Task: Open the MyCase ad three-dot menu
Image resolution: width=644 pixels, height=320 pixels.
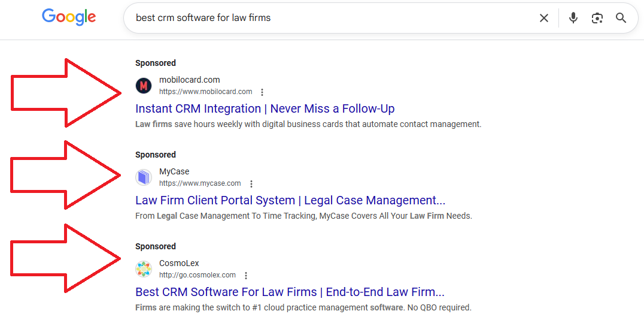Action: click(x=251, y=184)
